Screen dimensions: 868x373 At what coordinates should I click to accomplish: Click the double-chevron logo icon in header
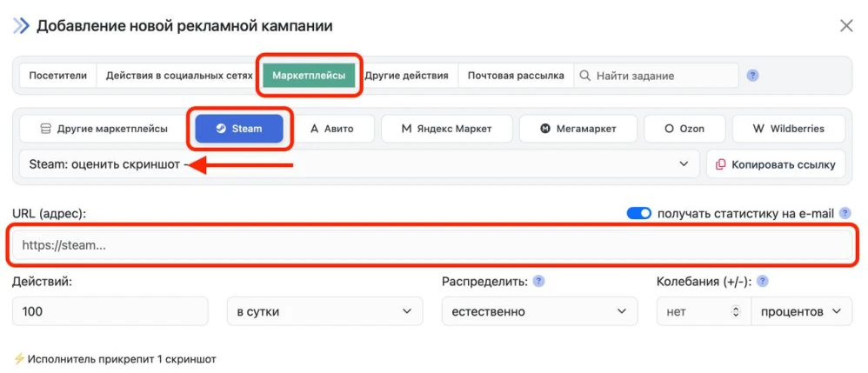click(x=21, y=26)
